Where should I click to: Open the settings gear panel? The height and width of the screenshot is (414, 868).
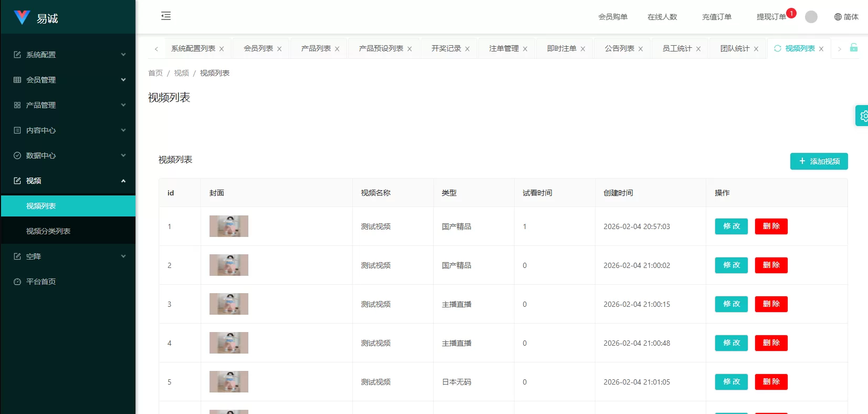863,116
